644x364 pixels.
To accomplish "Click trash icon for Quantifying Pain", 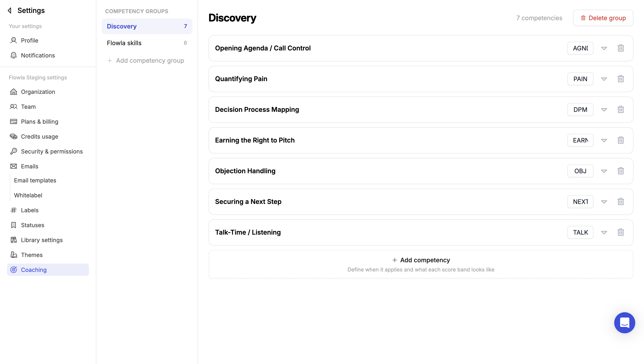I will pyautogui.click(x=621, y=79).
